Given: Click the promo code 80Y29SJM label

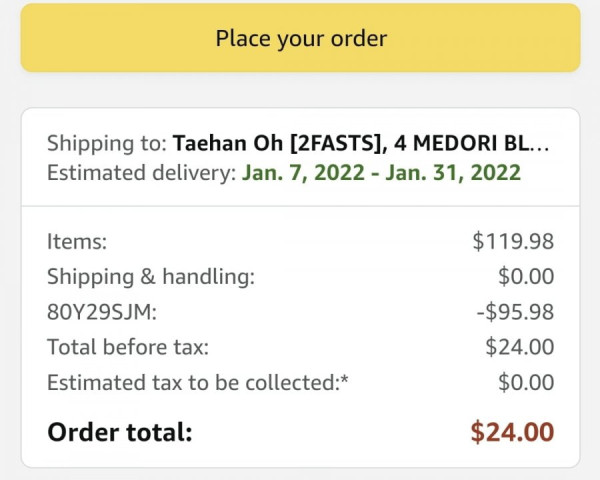Looking at the screenshot, I should click(x=102, y=312).
